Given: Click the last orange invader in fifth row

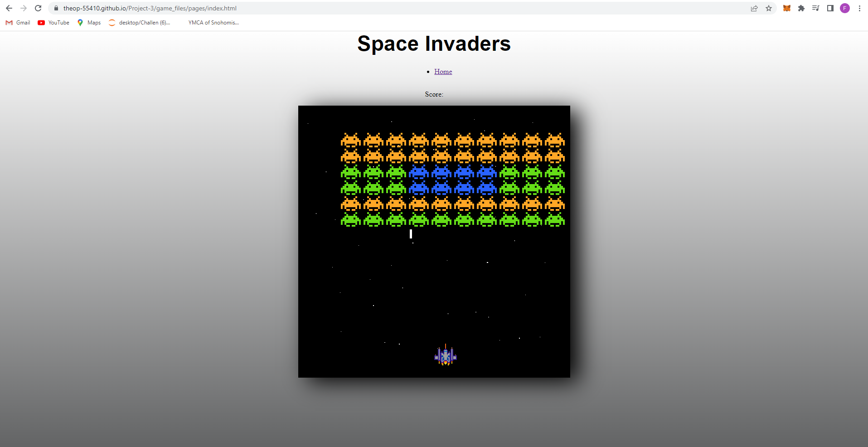Looking at the screenshot, I should 555,204.
